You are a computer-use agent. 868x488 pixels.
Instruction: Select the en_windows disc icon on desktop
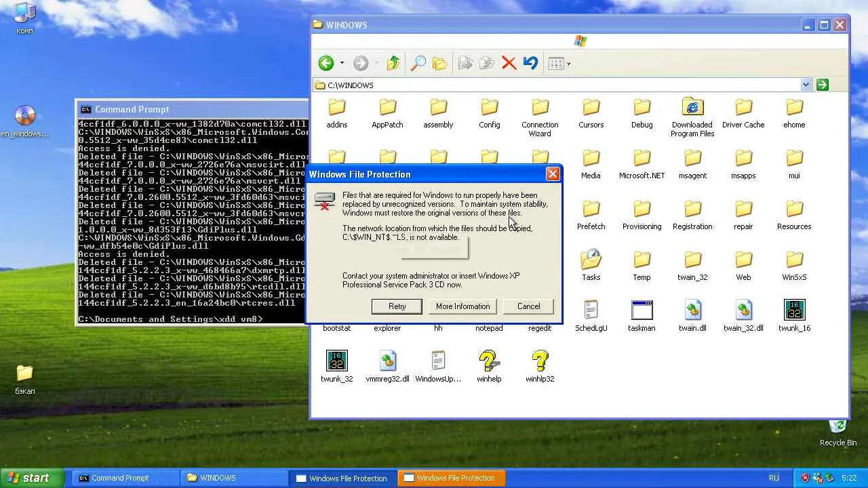[x=25, y=122]
